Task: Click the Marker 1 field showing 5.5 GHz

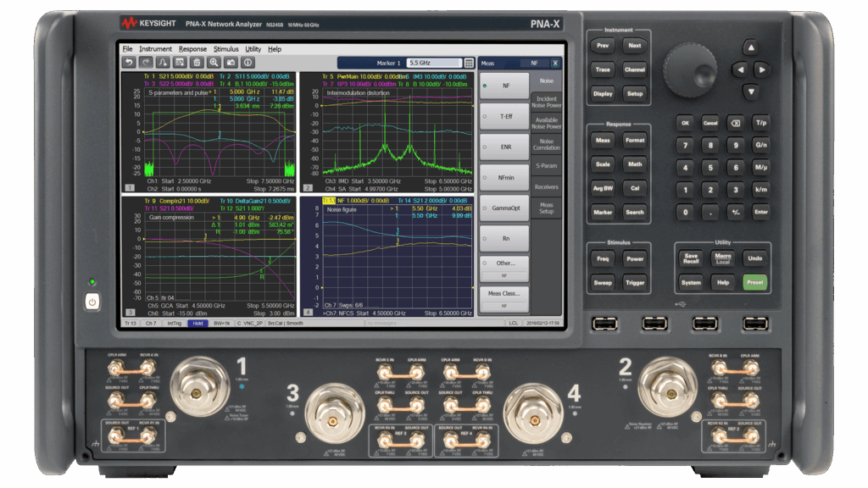Action: 434,63
